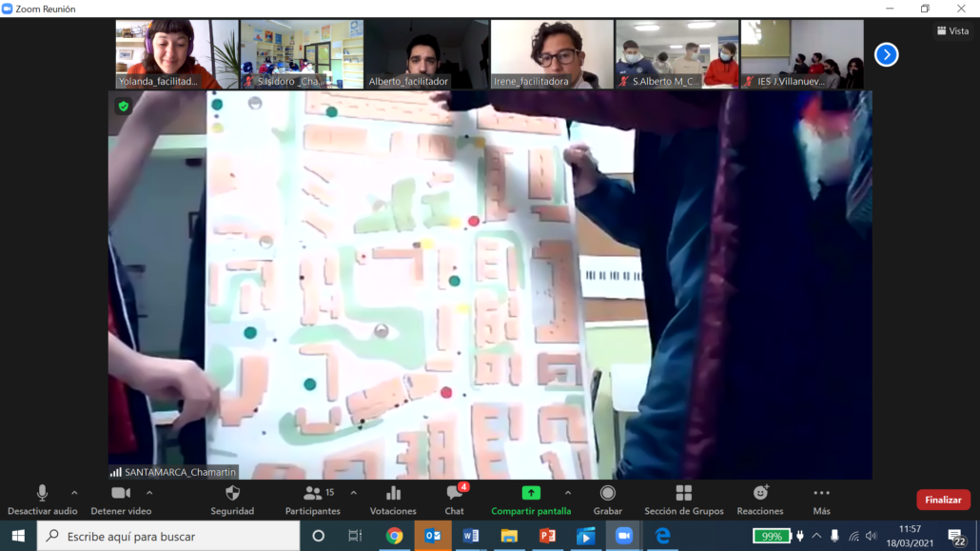Select Yolanda_facilitadora video thumbnail

point(176,54)
